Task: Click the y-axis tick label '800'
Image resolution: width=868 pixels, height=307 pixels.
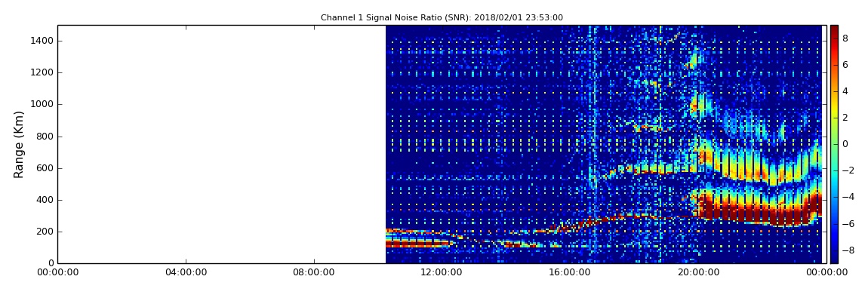Action: coord(45,137)
